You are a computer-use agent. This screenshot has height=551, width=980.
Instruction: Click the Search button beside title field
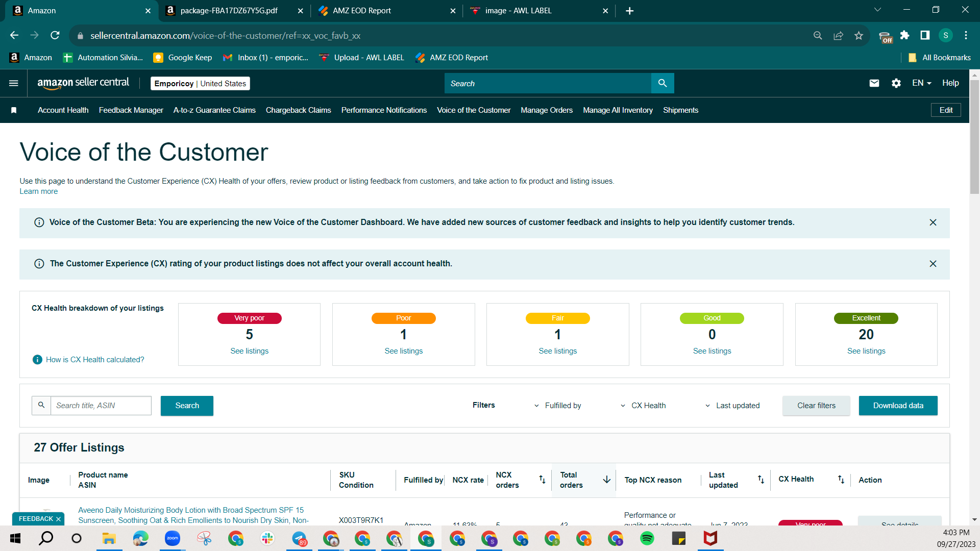(x=187, y=406)
